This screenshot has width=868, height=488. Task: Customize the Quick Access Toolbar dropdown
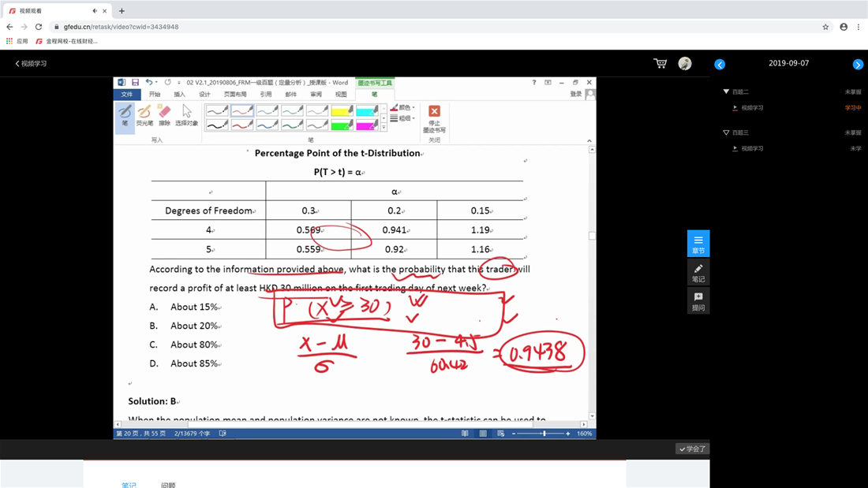tap(179, 83)
